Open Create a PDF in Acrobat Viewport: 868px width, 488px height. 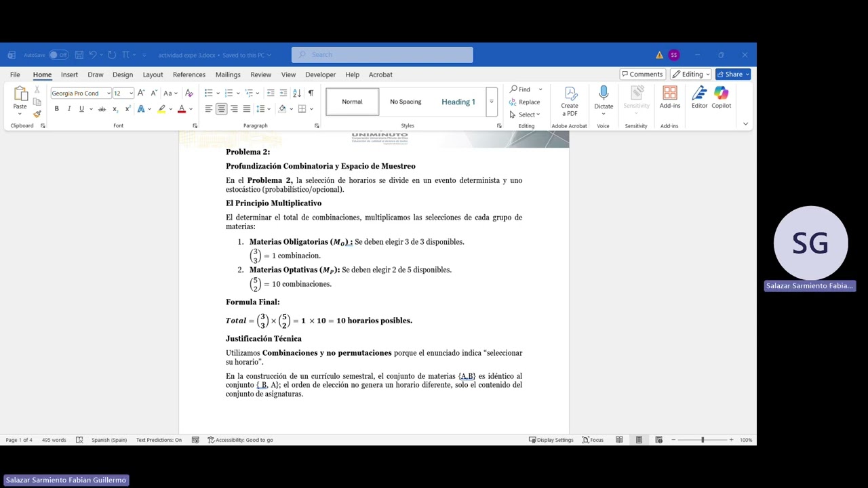[x=570, y=101]
